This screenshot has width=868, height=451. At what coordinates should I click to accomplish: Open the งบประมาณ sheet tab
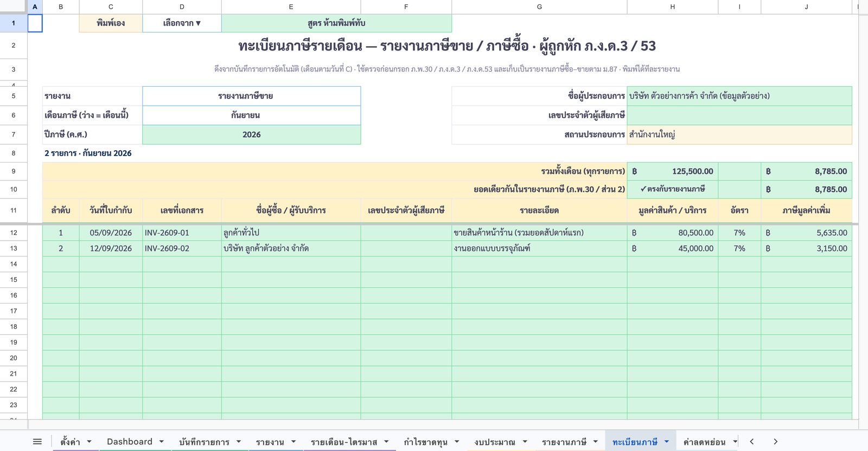click(x=494, y=442)
